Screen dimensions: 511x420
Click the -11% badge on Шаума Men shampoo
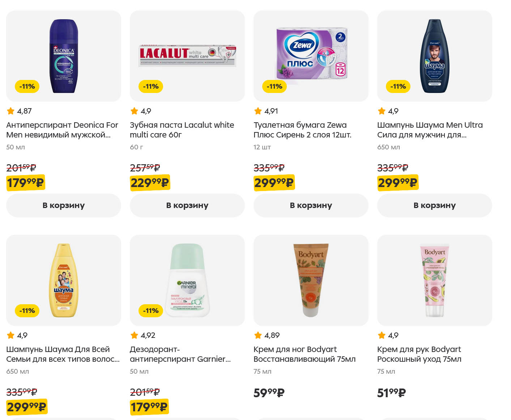(398, 86)
